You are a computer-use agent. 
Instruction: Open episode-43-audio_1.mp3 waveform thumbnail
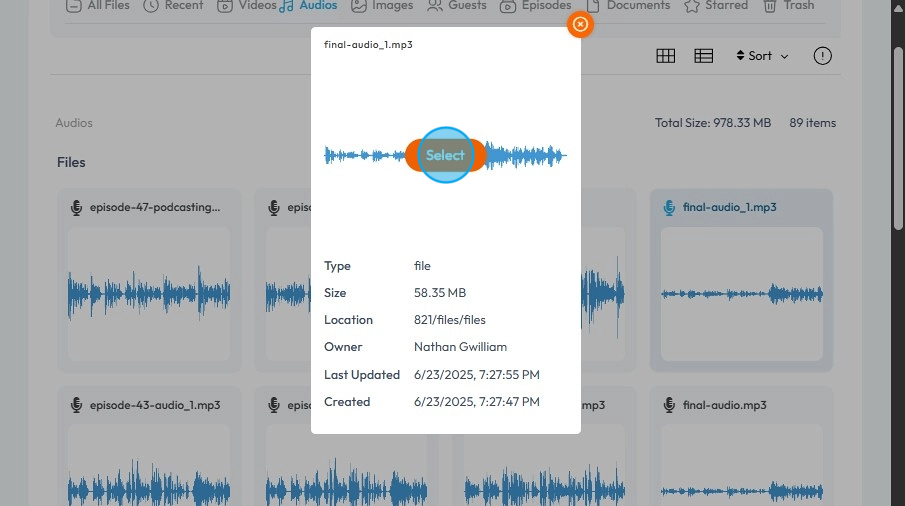(x=149, y=465)
